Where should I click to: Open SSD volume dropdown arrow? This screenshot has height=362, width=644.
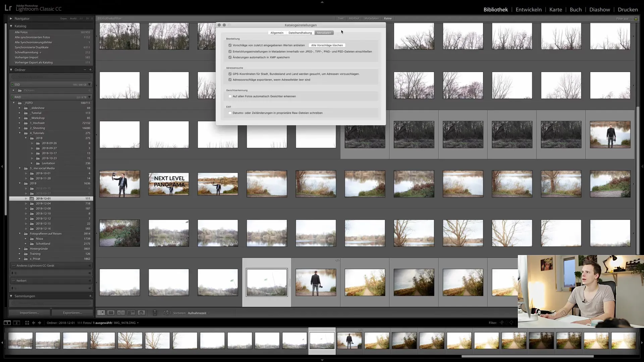point(90,84)
